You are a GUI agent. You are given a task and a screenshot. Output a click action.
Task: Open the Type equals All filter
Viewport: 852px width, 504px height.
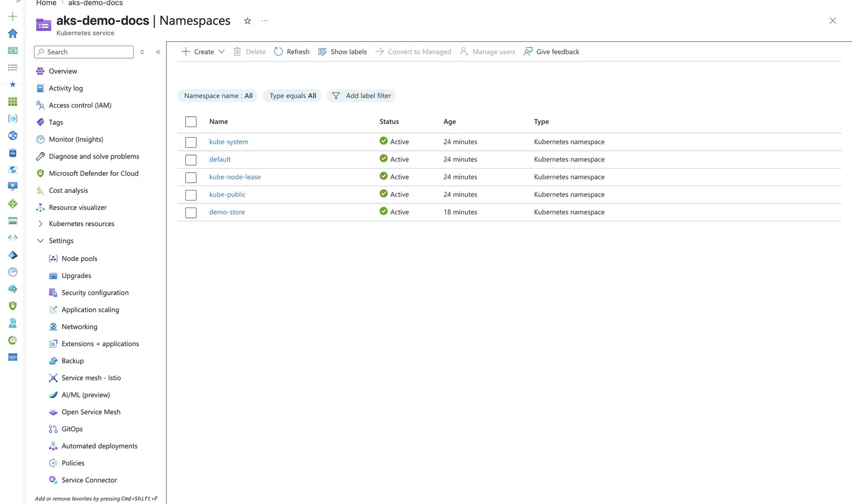pos(292,96)
